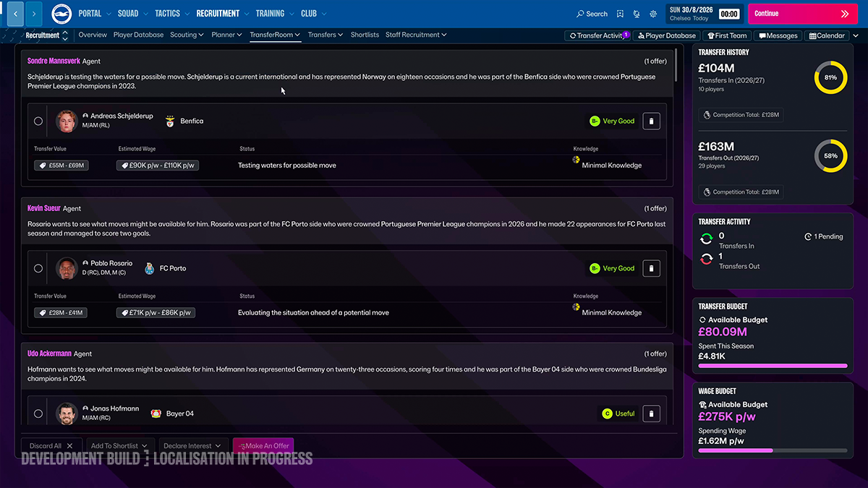868x488 pixels.
Task: Expand shortcuts overflow chevron beside Calendar
Action: [x=856, y=35]
